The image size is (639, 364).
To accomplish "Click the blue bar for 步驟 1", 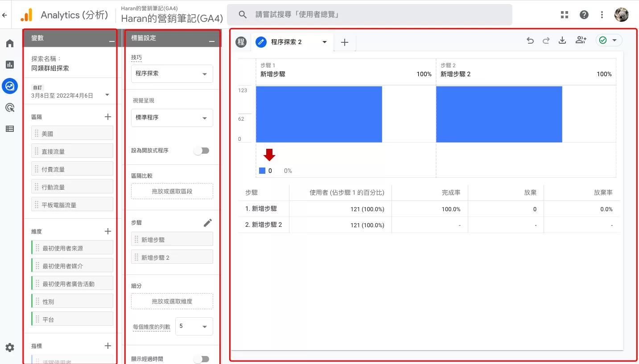I will (x=319, y=114).
